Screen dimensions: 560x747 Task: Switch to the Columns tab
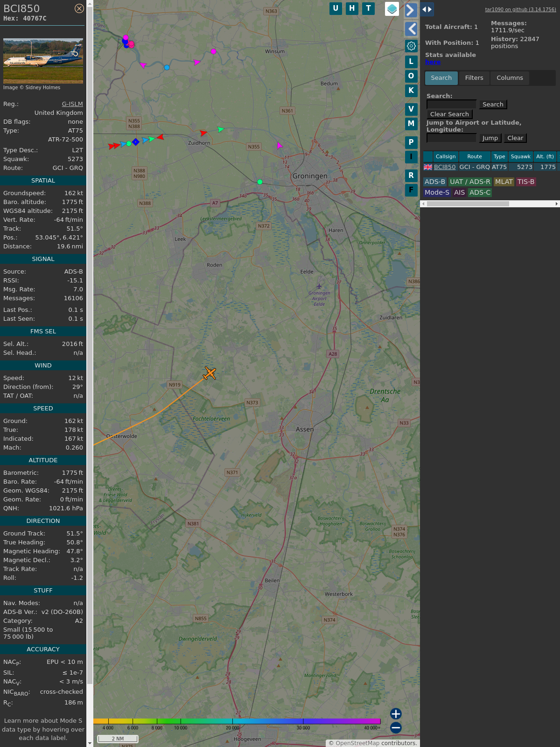(x=510, y=78)
